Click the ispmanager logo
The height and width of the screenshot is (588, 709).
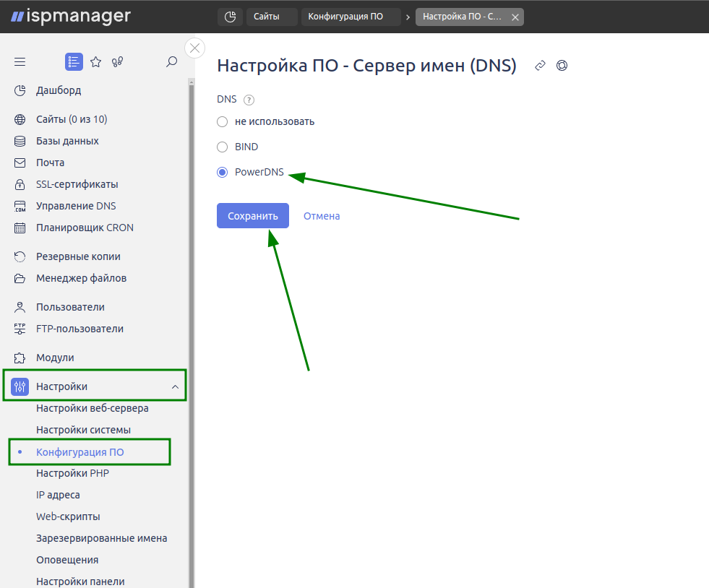[x=71, y=17]
